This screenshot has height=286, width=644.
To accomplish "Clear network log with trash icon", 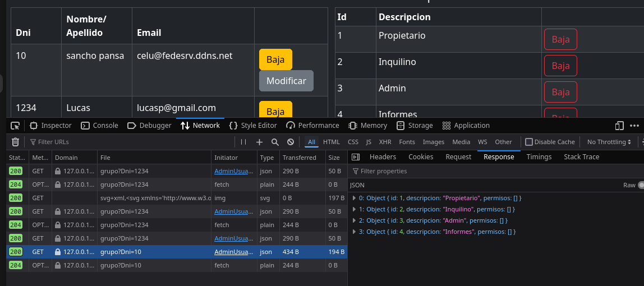I will click(x=16, y=142).
